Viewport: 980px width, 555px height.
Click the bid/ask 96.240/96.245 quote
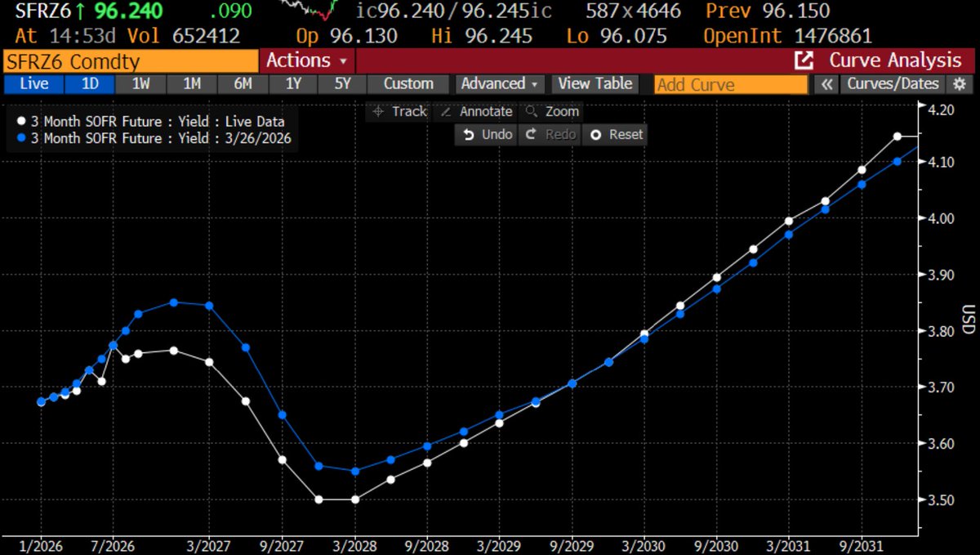(455, 11)
